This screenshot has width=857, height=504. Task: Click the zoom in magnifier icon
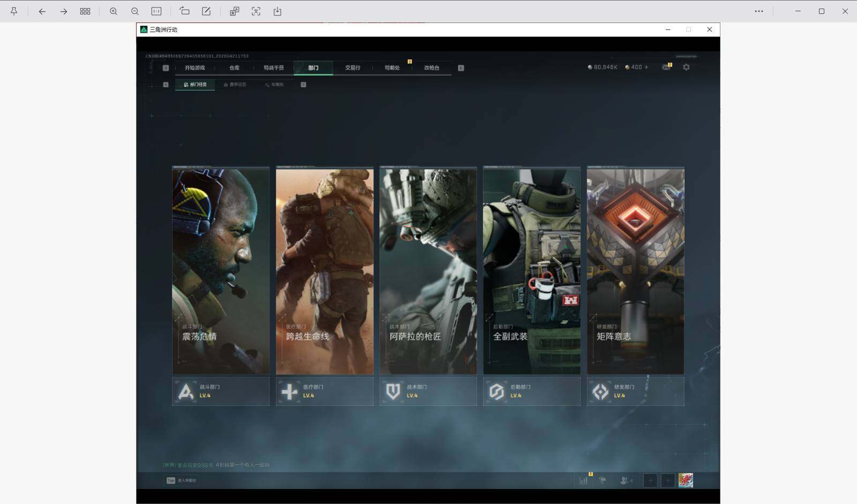point(114,11)
